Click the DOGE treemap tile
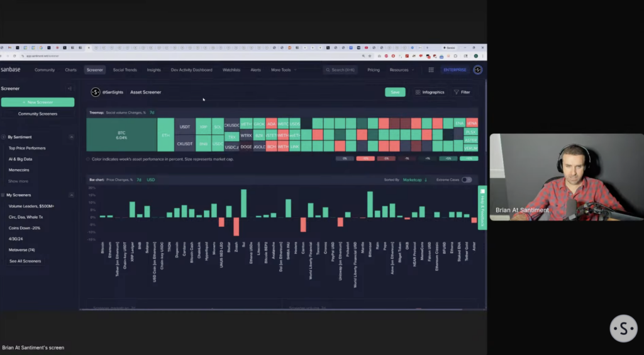This screenshot has width=644, height=355. click(x=246, y=146)
